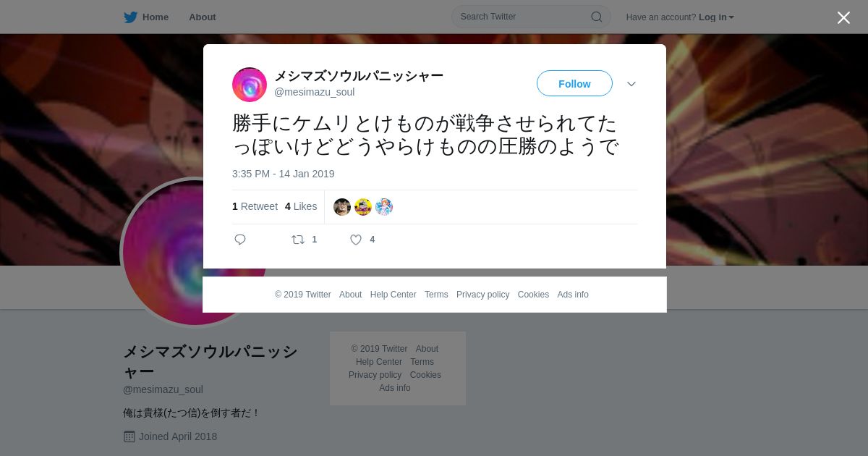Open the About menu item
Viewport: 868px width, 456px height.
203,17
